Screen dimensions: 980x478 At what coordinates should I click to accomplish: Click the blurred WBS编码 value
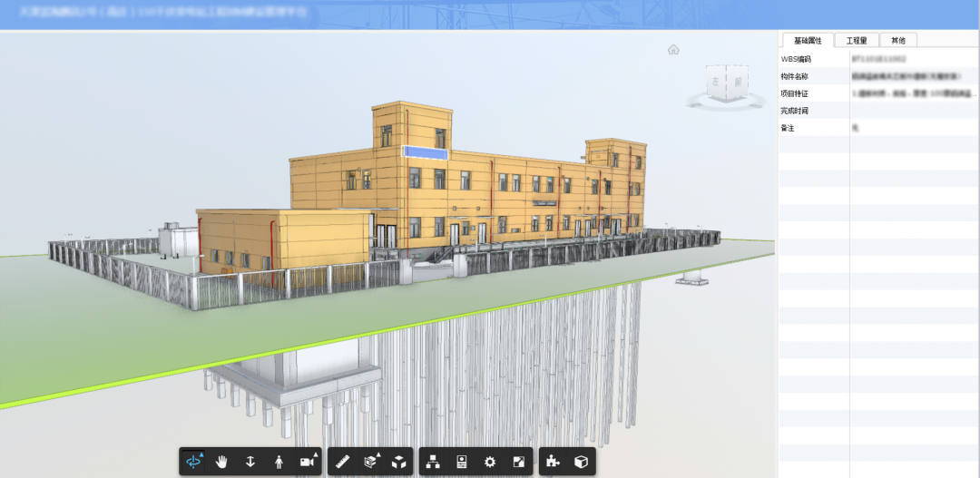pos(878,59)
